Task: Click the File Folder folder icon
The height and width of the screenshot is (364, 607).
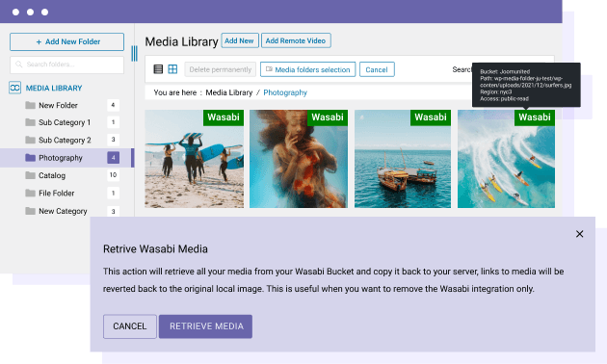Action: (30, 193)
